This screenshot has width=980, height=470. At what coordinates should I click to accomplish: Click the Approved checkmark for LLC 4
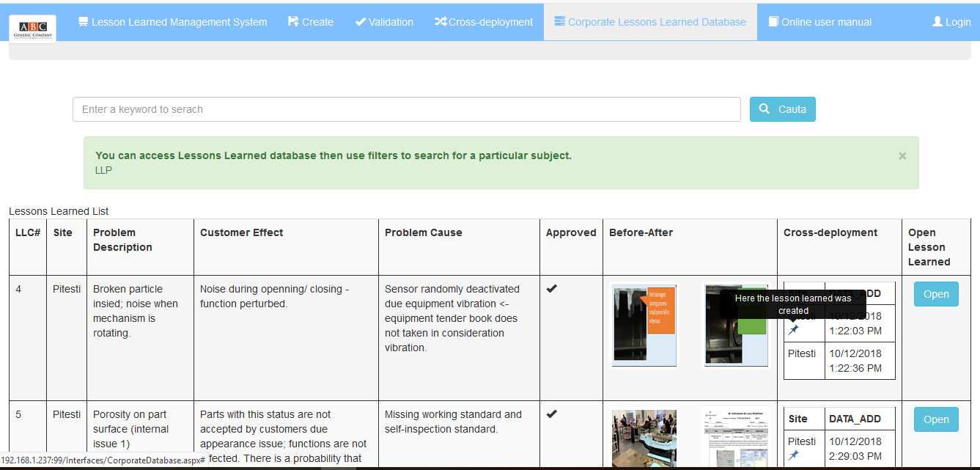tap(552, 287)
